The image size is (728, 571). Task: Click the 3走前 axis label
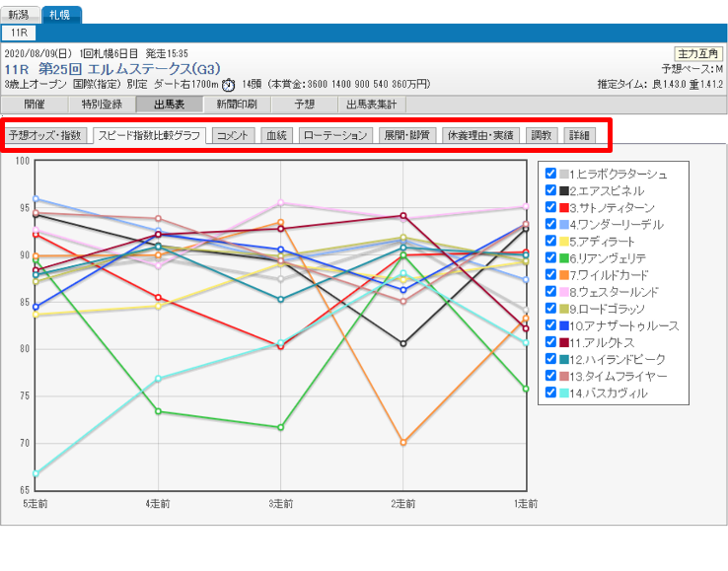(281, 504)
